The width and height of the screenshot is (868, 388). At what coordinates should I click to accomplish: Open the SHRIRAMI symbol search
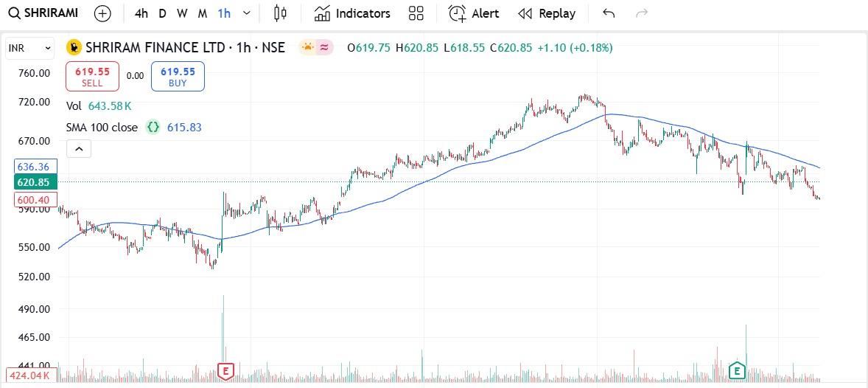pos(43,13)
